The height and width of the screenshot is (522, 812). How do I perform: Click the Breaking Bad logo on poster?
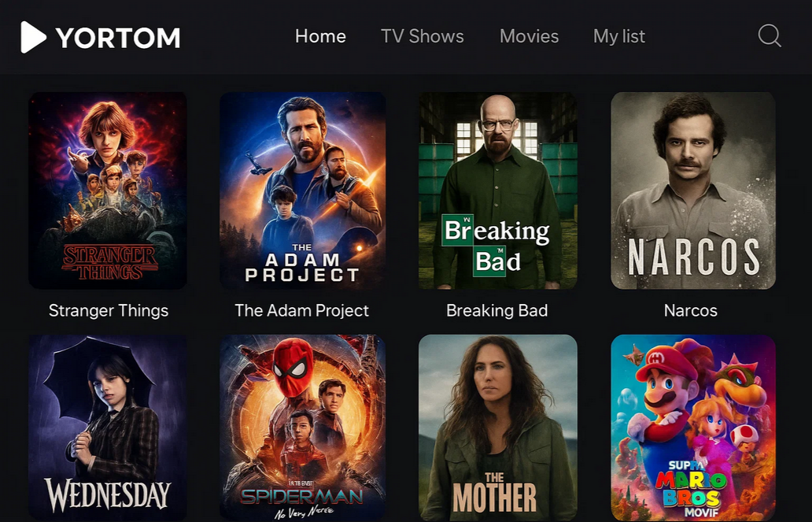pyautogui.click(x=496, y=245)
